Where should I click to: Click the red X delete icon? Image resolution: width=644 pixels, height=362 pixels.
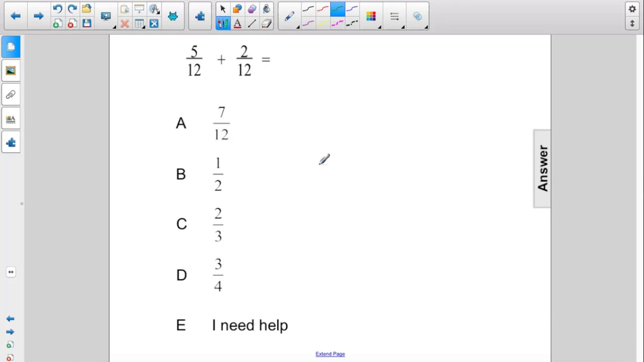(x=125, y=24)
